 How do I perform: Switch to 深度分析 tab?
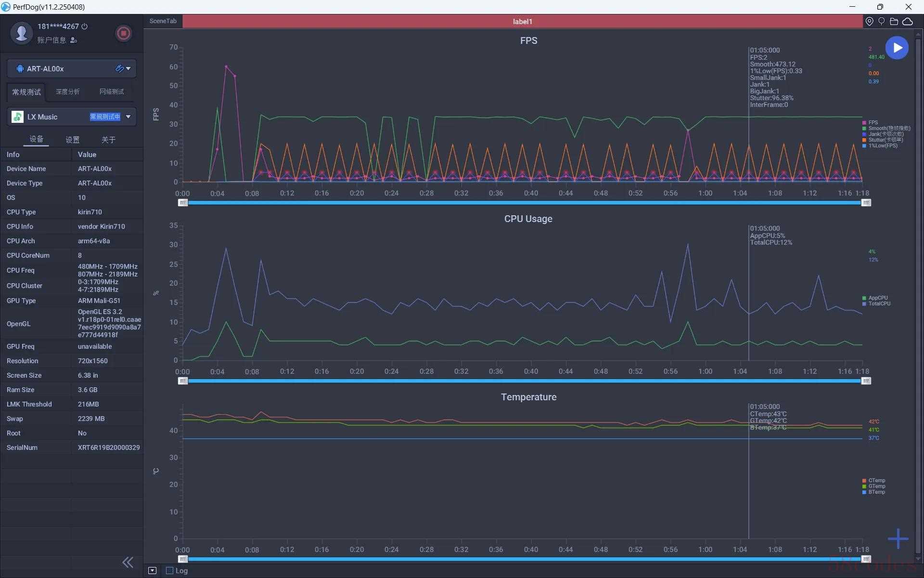pyautogui.click(x=68, y=92)
